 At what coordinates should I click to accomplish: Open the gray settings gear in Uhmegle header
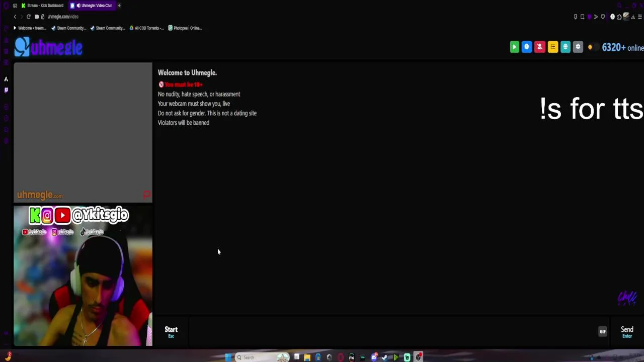coord(578,47)
